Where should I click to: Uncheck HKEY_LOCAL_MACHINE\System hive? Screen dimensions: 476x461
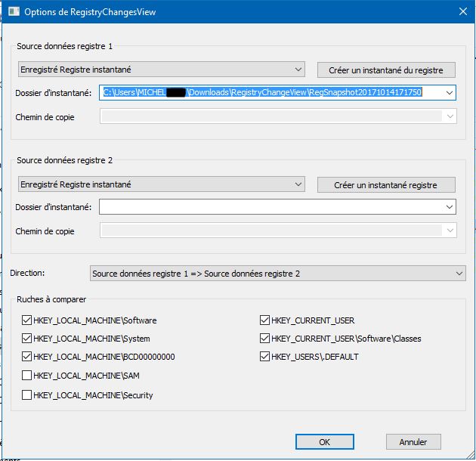click(x=27, y=339)
